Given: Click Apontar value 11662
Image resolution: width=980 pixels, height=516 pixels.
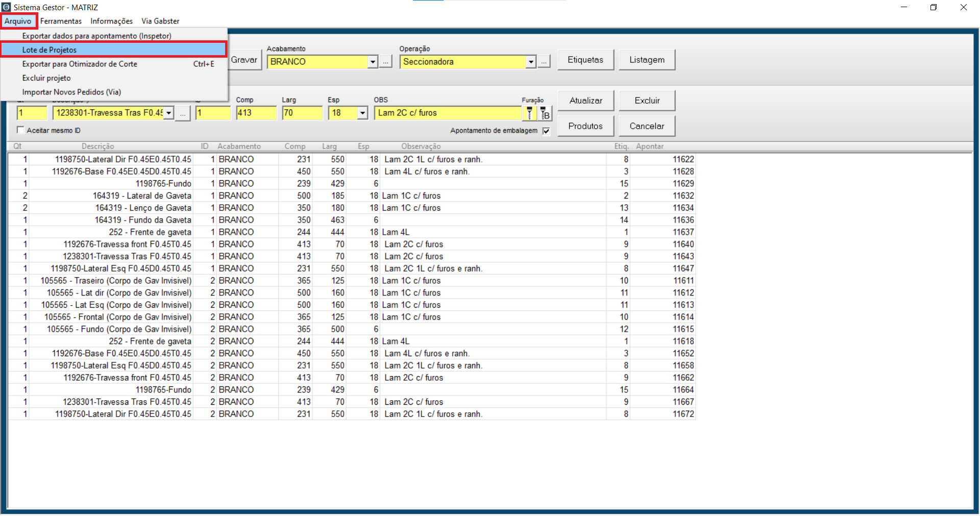Looking at the screenshot, I should pyautogui.click(x=683, y=378).
